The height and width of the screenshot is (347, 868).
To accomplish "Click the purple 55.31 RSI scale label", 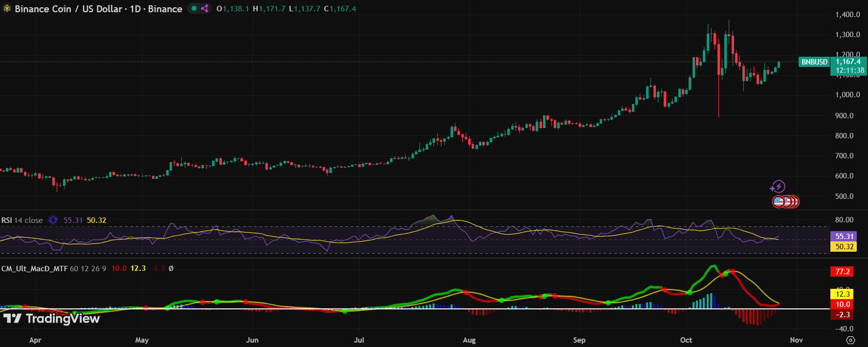I will (844, 237).
